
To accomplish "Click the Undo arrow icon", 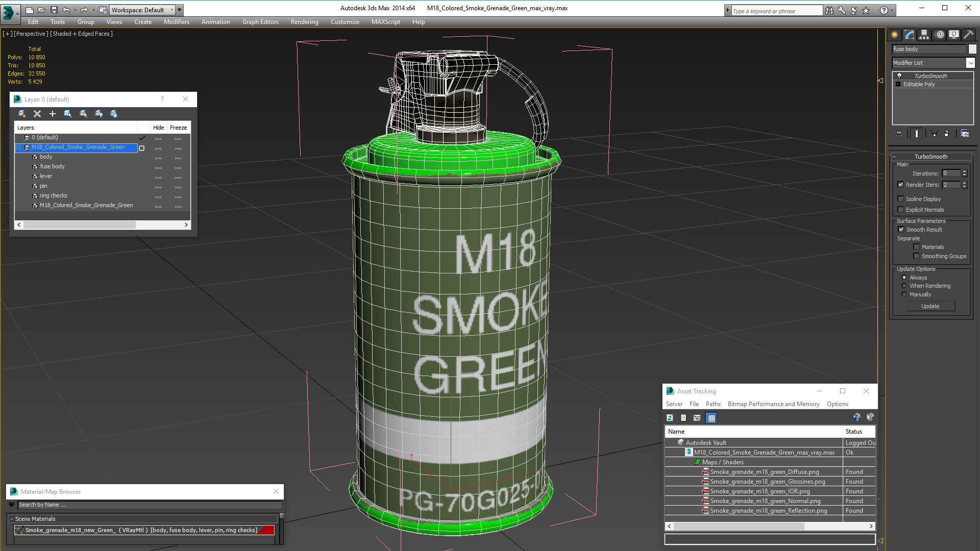I will click(x=66, y=10).
